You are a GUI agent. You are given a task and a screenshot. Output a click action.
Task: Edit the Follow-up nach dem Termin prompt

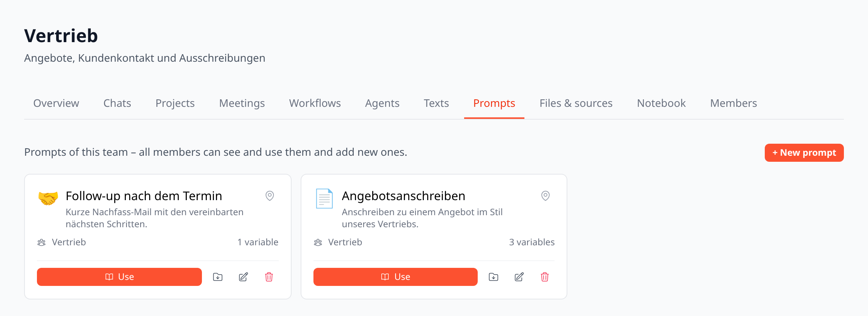click(x=243, y=277)
